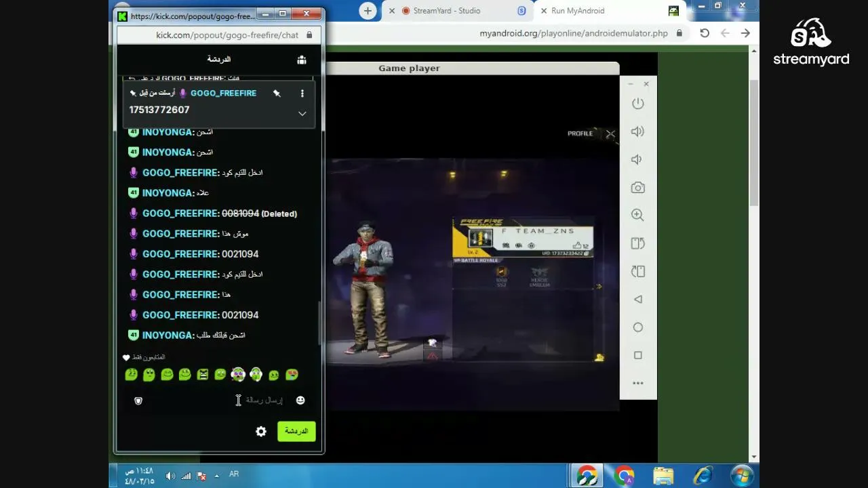Click the INOYONGA username on the last chat message
This screenshot has height=488, width=868.
click(x=167, y=335)
